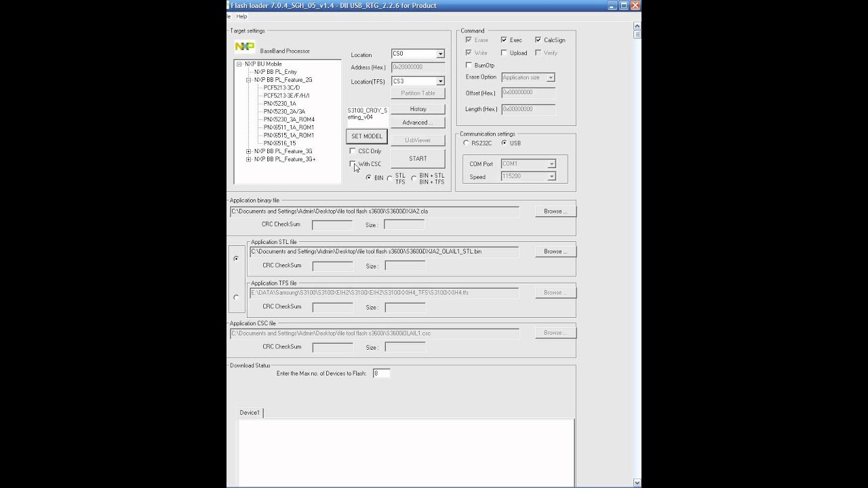Viewport: 868px width, 488px height.
Task: Select PNX5230_1A in the processor tree
Action: (279, 104)
